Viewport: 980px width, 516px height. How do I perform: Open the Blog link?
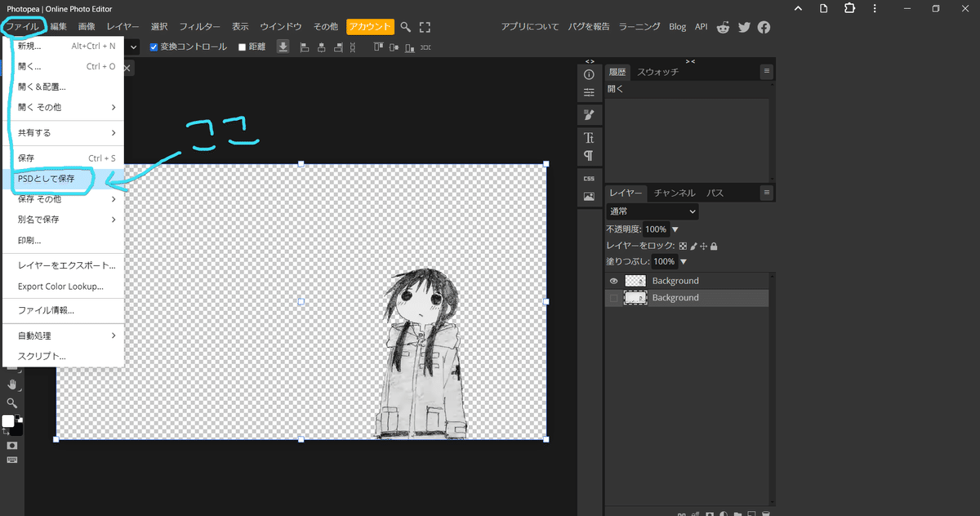click(x=677, y=27)
